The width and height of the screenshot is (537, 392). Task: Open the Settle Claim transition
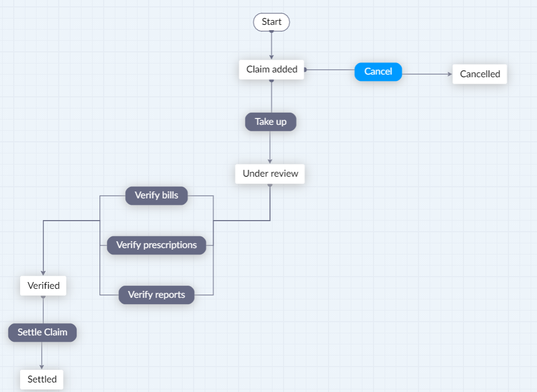pyautogui.click(x=42, y=333)
